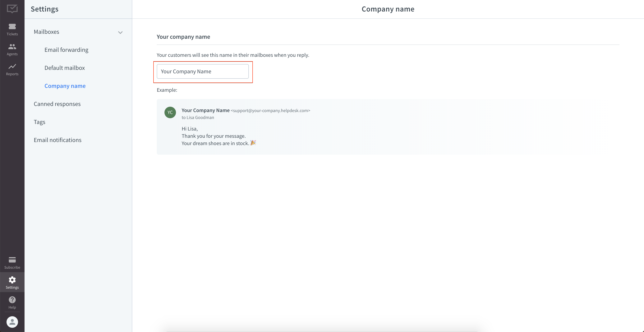Screen dimensions: 644x332
Task: Select the Company name menu item
Action: (x=65, y=86)
